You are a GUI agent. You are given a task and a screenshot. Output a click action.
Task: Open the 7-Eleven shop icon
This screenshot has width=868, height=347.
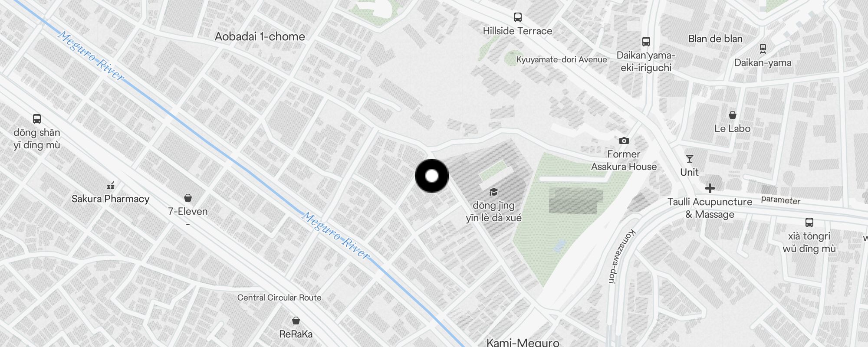tap(188, 198)
